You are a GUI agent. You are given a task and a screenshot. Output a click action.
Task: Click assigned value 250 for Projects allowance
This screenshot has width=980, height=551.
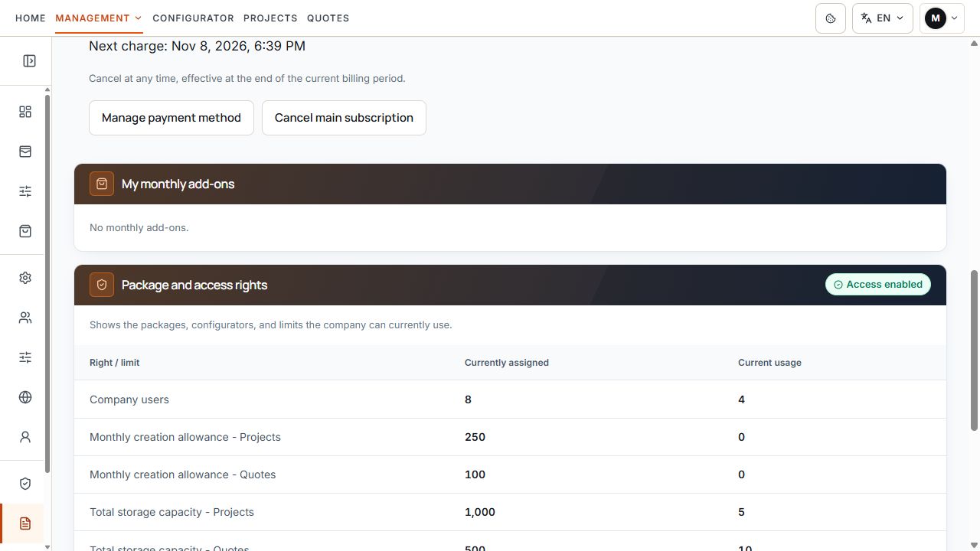click(475, 437)
